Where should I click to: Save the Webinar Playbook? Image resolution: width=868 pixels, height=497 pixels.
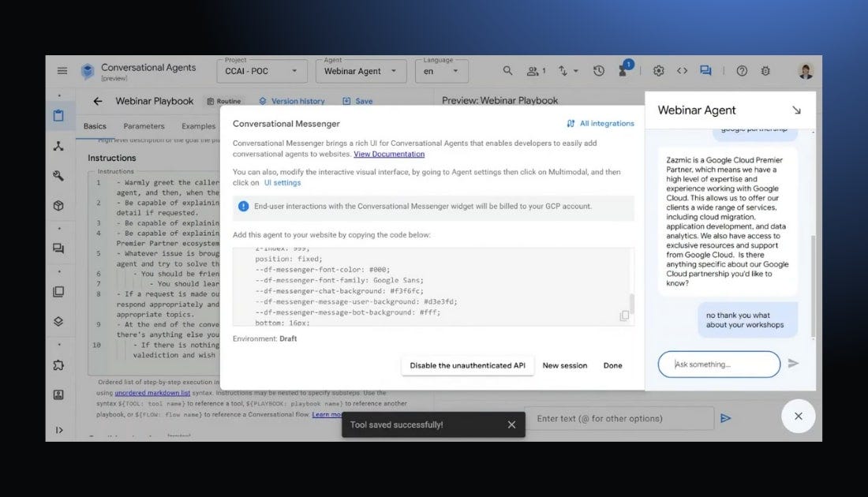click(357, 101)
